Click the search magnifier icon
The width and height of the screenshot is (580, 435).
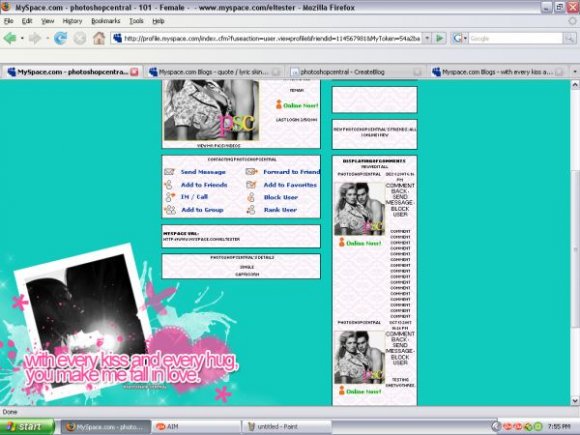569,38
